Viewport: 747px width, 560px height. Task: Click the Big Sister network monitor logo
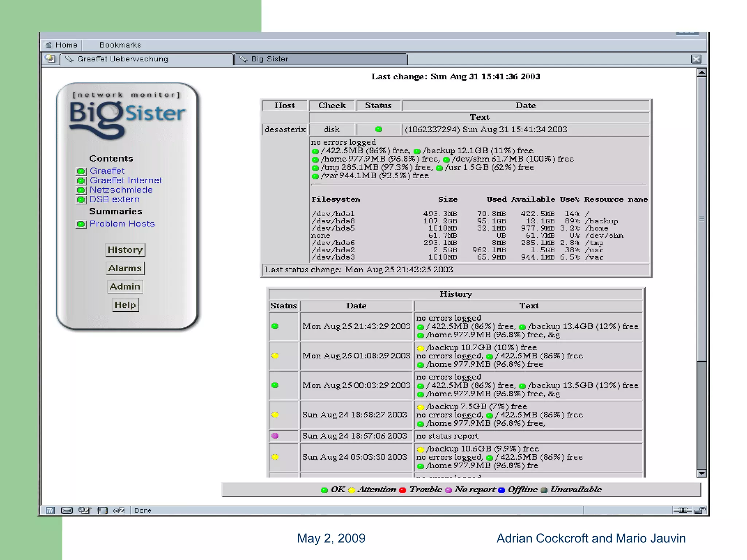tap(127, 116)
